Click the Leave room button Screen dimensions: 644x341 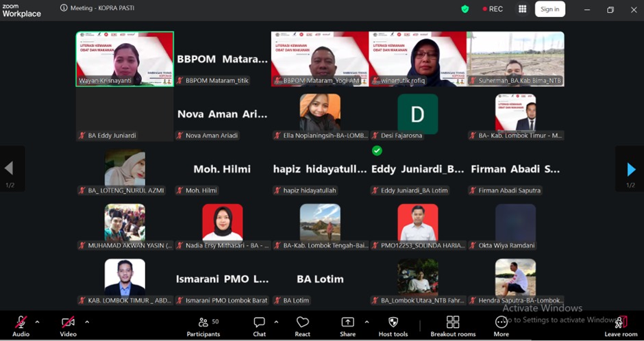pos(621,327)
